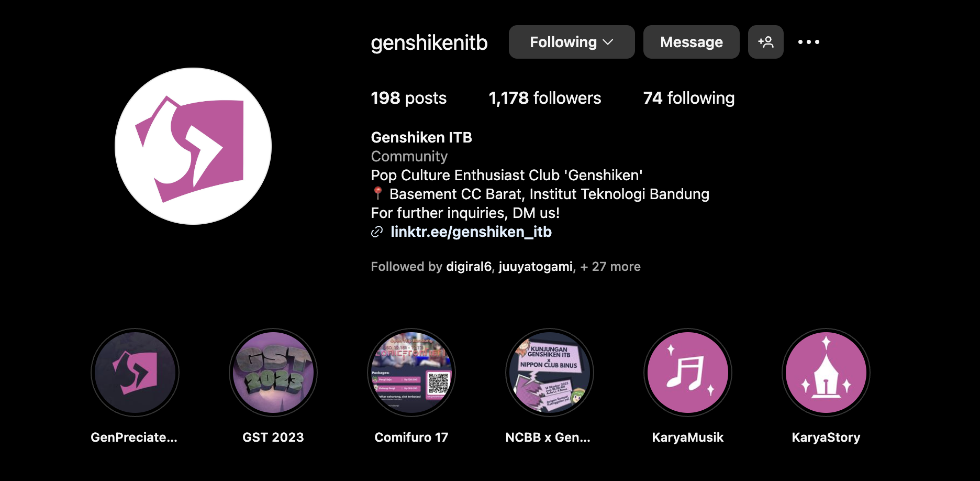Open the linktr.ee/genshiken_itb link

471,232
